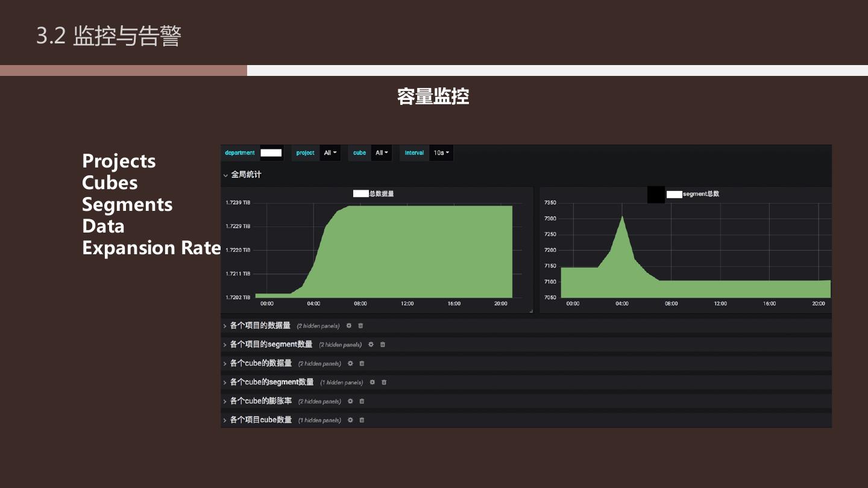The height and width of the screenshot is (488, 868).
Task: Click trash icon on 各个cube的数据量 row
Action: (362, 363)
